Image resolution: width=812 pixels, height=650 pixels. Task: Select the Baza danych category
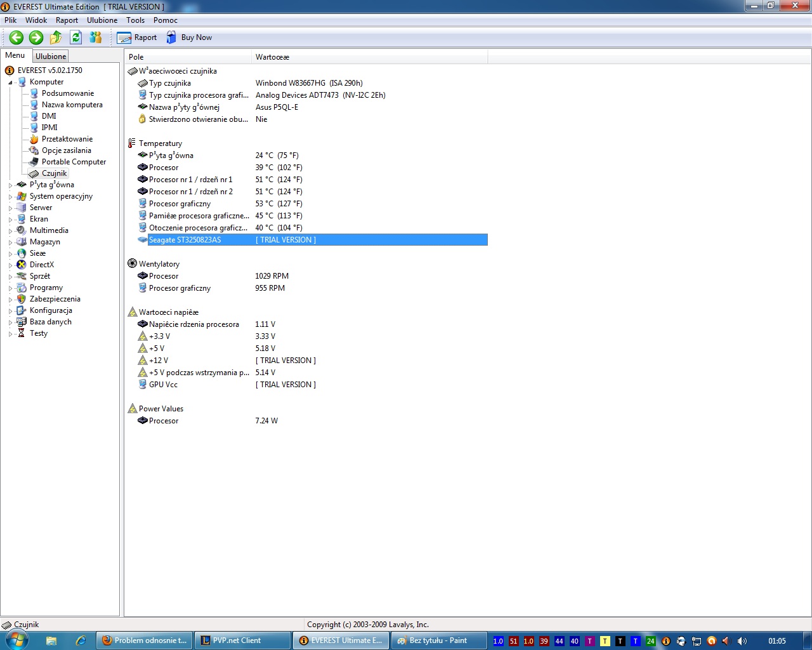click(50, 322)
